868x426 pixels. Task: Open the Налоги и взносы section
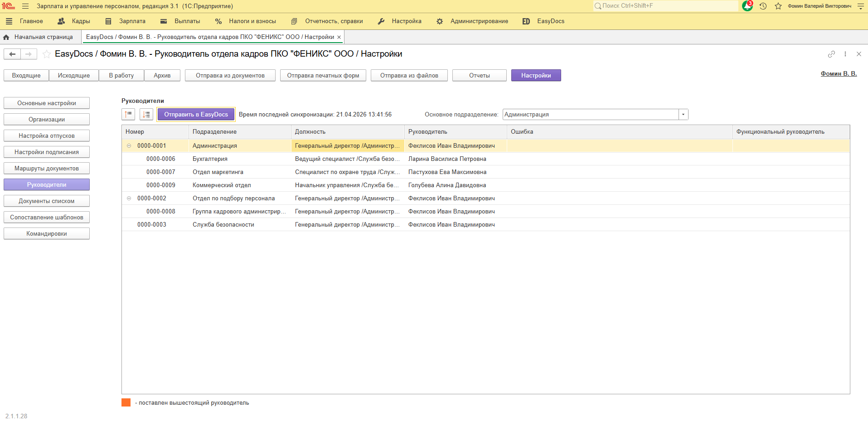[x=245, y=21]
